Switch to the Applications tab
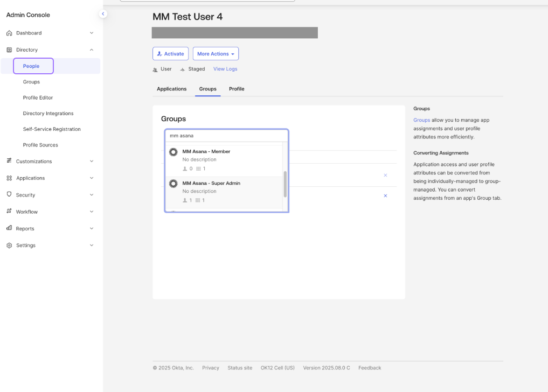The height and width of the screenshot is (392, 548). (171, 89)
